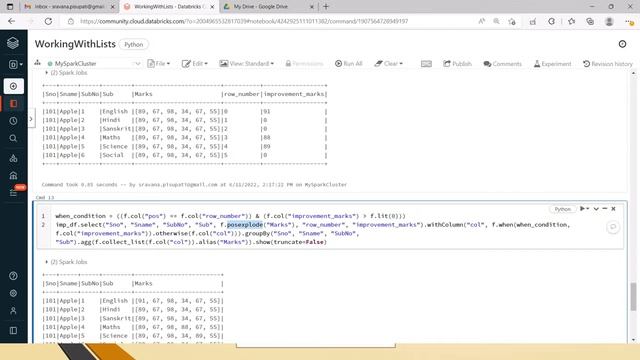Image resolution: width=640 pixels, height=360 pixels.
Task: Click the cell's Python language label
Action: [x=562, y=209]
